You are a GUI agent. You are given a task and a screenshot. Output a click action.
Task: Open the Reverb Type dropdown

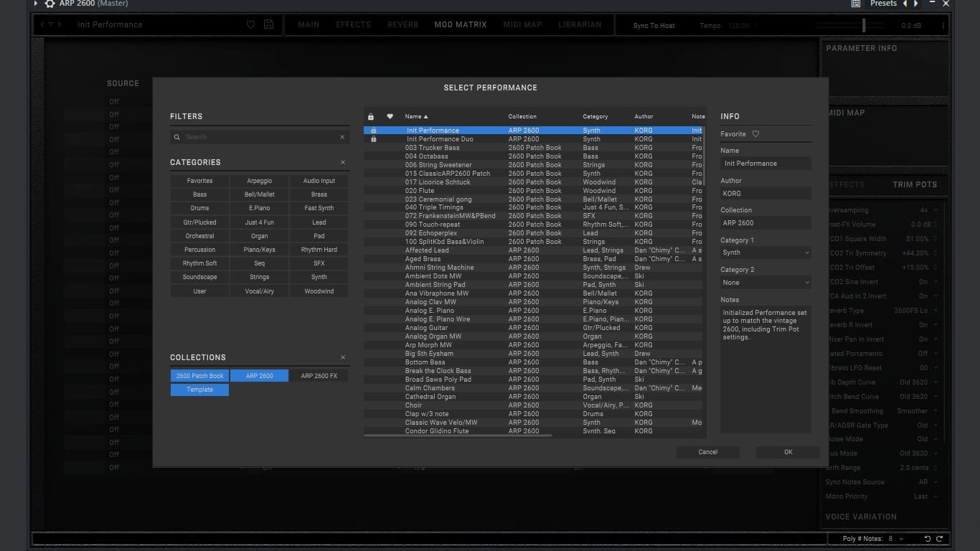pyautogui.click(x=918, y=311)
